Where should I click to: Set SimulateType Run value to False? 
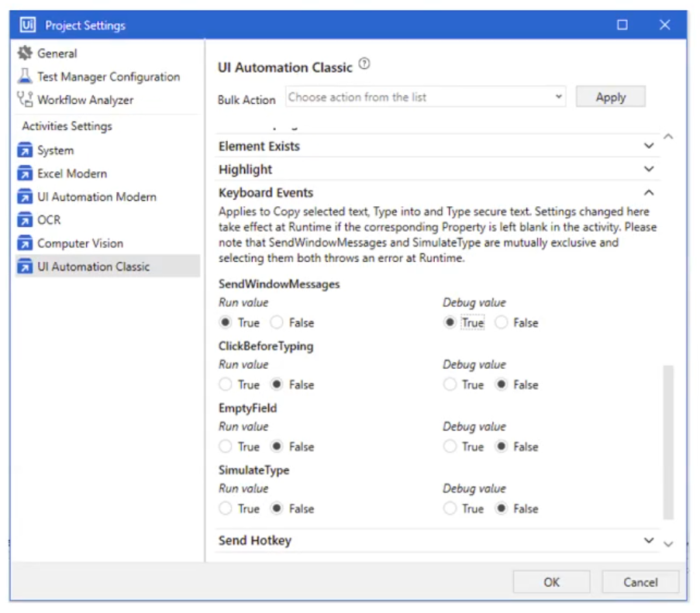(277, 508)
